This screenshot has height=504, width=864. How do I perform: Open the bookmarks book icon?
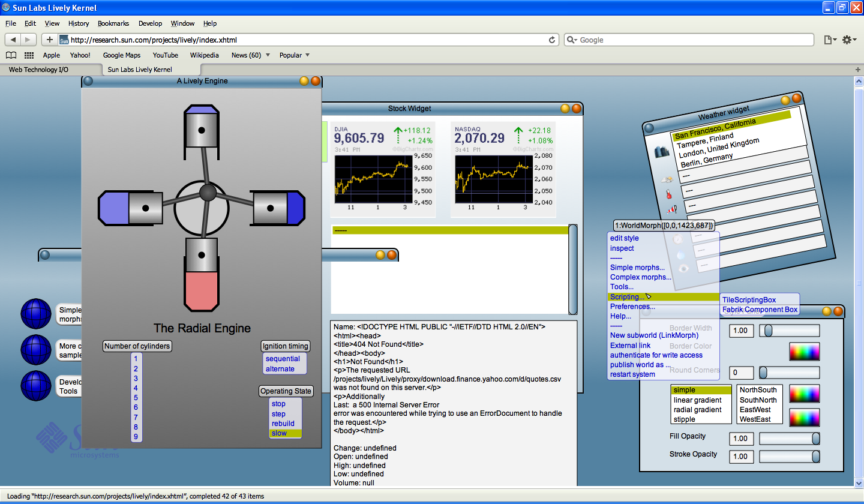pos(11,55)
